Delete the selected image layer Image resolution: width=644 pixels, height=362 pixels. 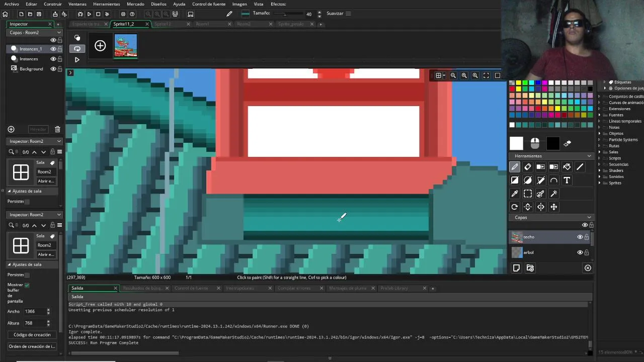(x=588, y=268)
